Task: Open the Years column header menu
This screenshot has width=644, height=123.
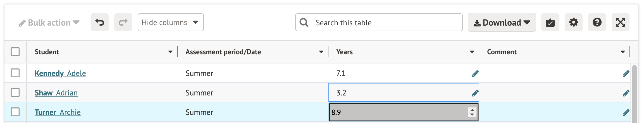Action: click(x=472, y=52)
